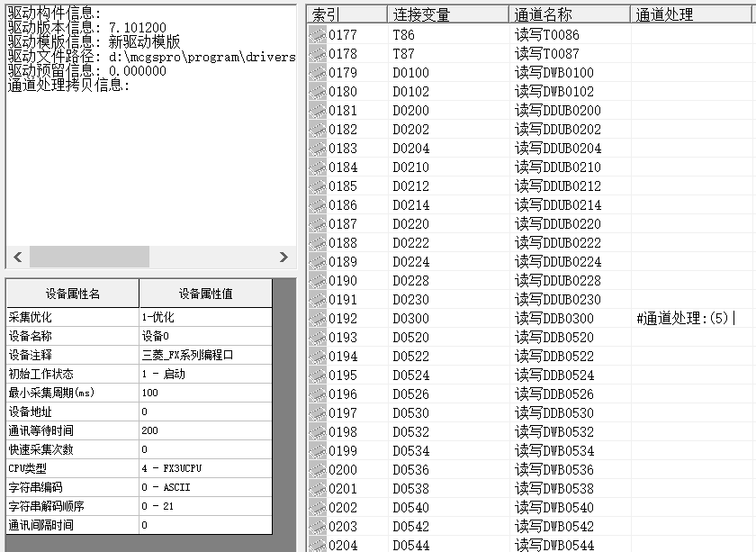Open the CPU类型 value 4 - FX3UCPU
756x552 pixels.
(204, 468)
